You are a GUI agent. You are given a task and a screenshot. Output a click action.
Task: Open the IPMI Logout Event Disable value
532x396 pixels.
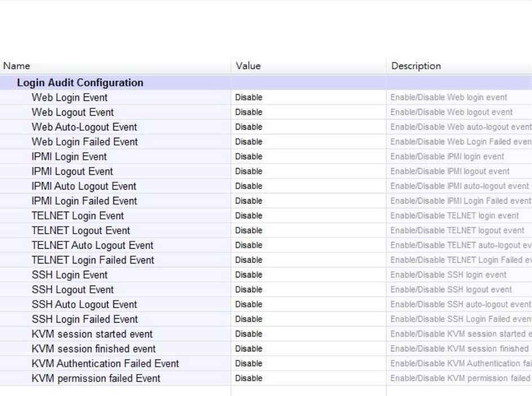click(x=249, y=171)
